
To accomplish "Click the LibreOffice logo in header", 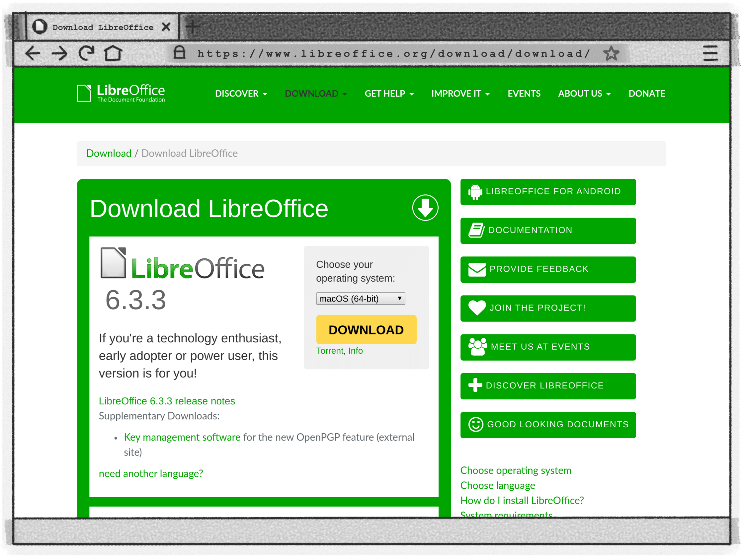I will point(121,93).
